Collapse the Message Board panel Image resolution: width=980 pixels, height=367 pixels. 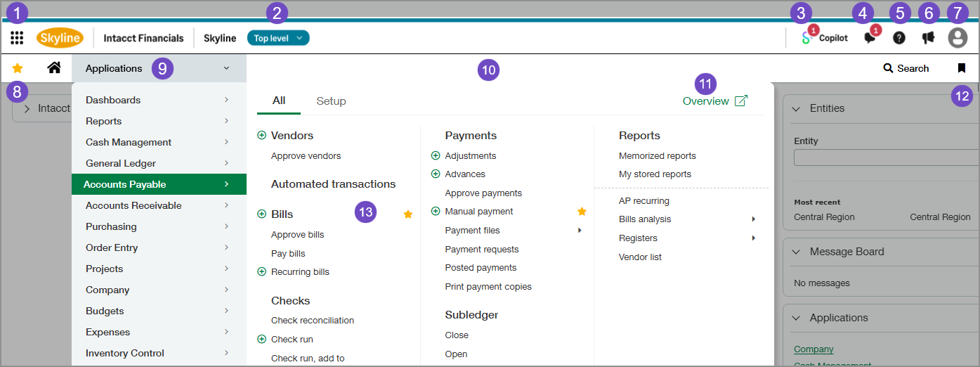click(797, 252)
